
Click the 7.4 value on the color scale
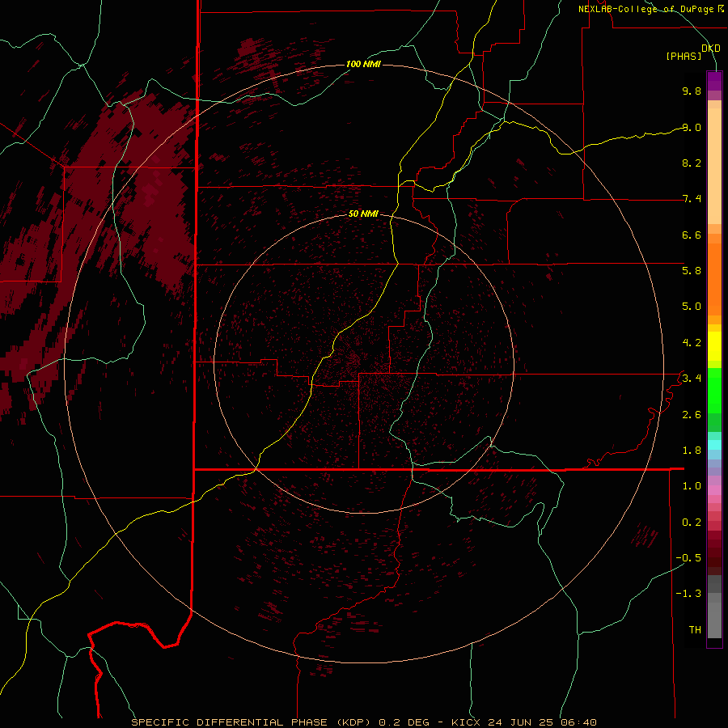(692, 199)
